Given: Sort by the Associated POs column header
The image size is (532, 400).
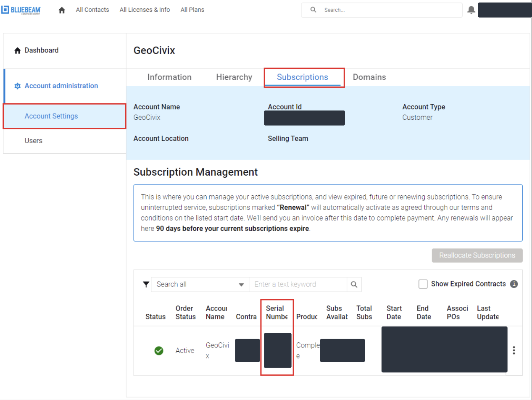Looking at the screenshot, I should pyautogui.click(x=458, y=313).
